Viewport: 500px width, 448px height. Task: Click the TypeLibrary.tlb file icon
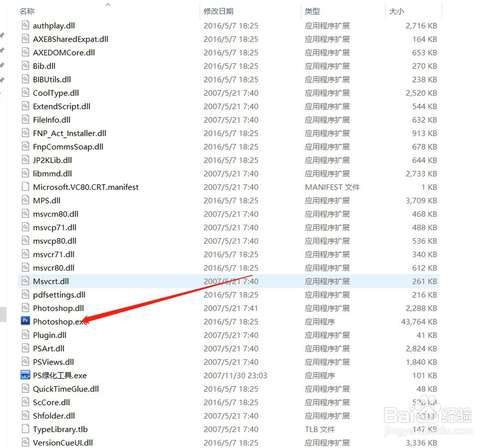25,429
